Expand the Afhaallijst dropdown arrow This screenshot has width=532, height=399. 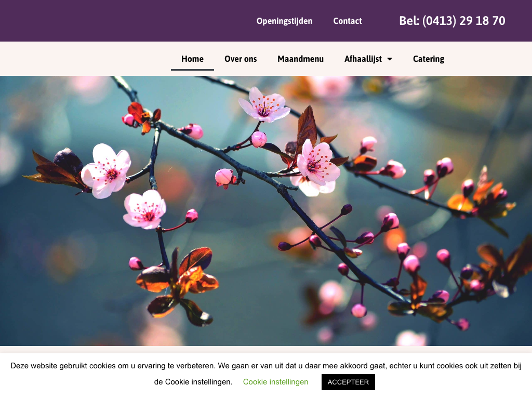[390, 59]
